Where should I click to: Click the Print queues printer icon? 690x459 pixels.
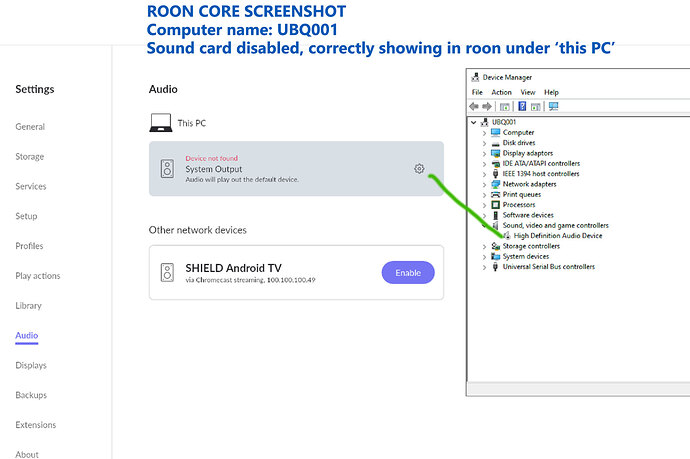click(495, 195)
